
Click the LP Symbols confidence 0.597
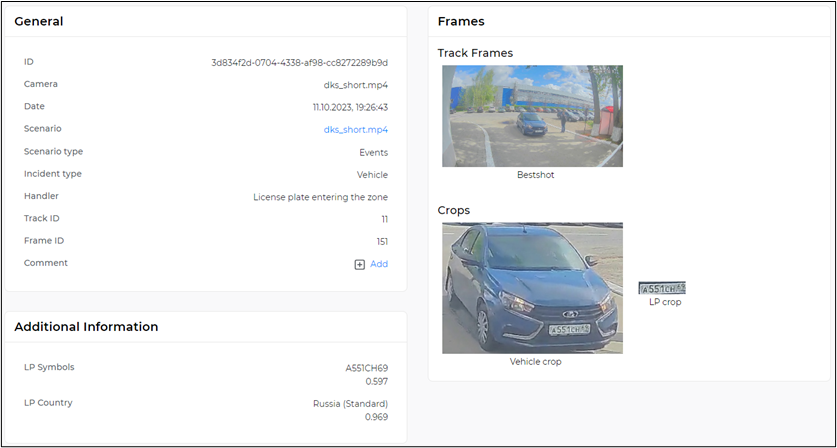[377, 382]
